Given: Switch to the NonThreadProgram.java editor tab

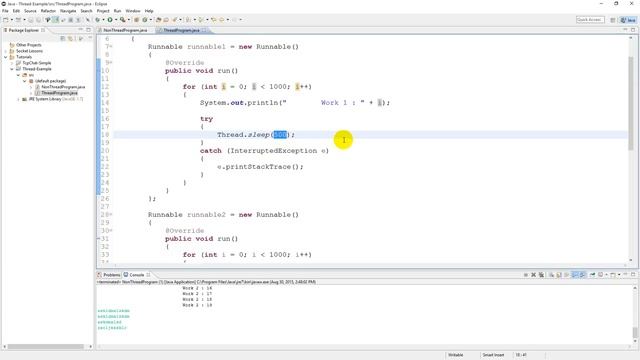Looking at the screenshot, I should click(125, 30).
